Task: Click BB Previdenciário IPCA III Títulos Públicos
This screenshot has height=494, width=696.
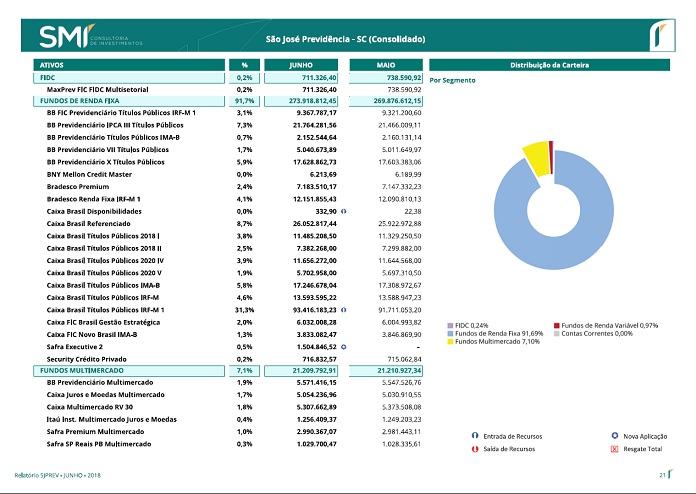Action: [x=115, y=125]
